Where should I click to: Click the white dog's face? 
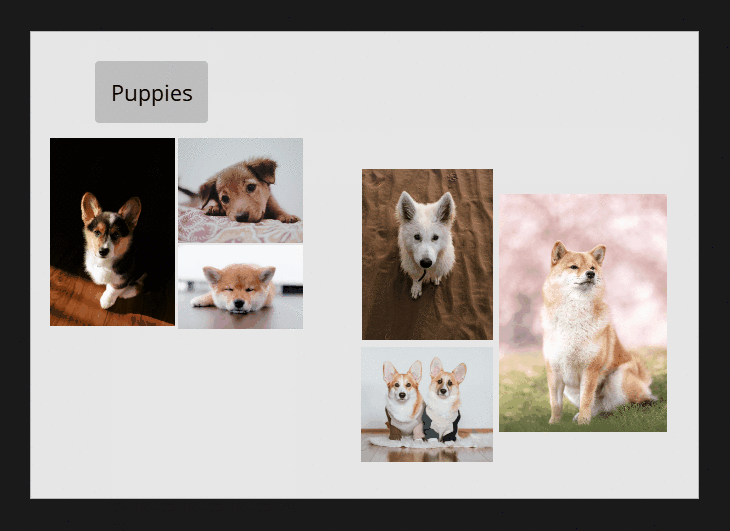pos(425,240)
